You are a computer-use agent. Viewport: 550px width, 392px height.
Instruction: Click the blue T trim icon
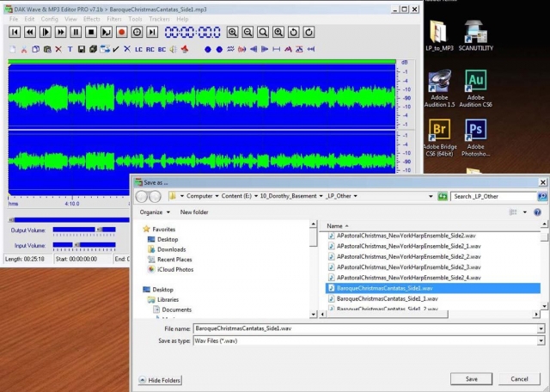click(70, 50)
